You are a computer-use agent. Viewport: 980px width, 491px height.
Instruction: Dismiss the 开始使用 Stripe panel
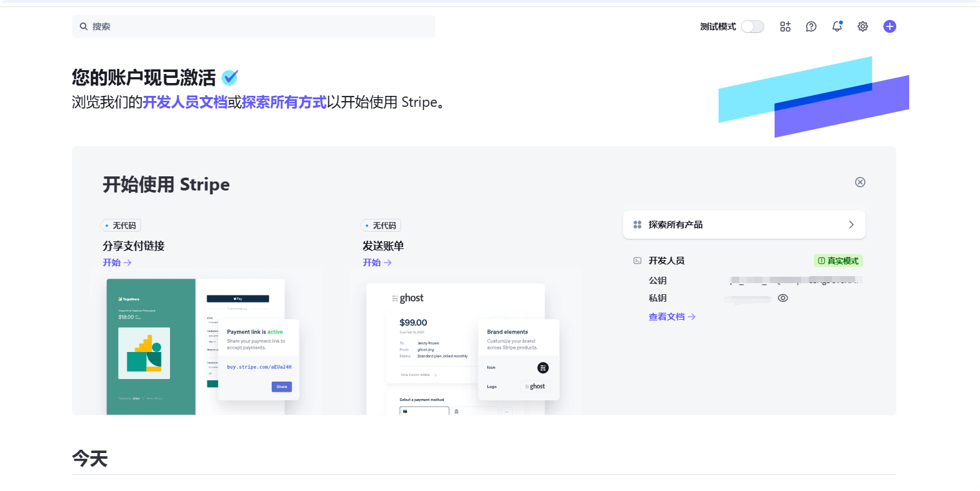coord(860,182)
